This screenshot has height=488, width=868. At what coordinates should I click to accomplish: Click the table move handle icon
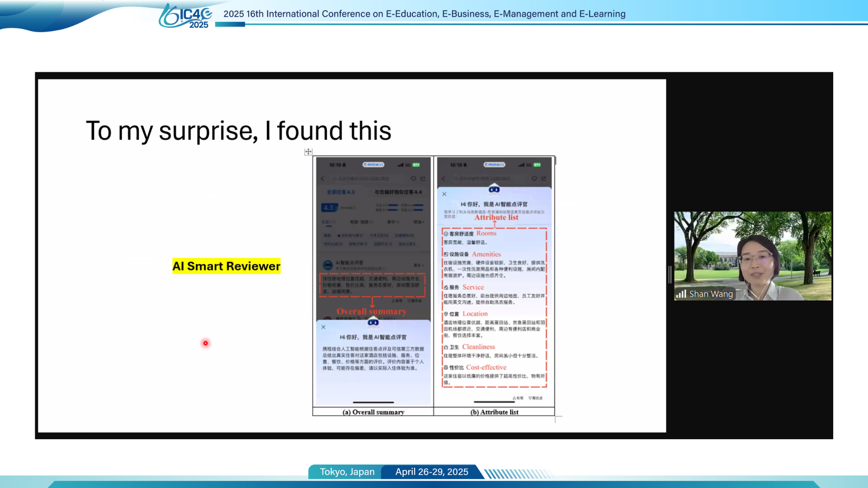tap(308, 152)
